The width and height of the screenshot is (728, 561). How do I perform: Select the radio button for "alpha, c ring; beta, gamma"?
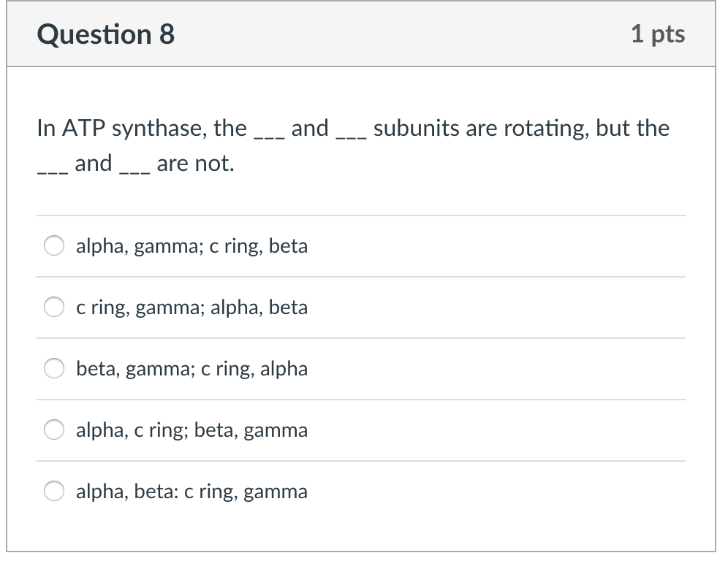(53, 430)
